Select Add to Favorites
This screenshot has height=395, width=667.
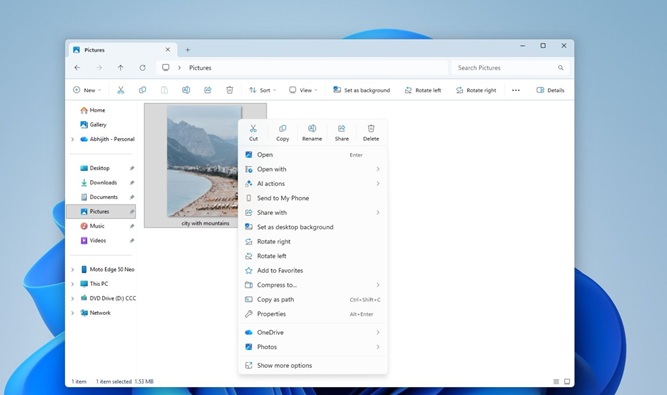[x=313, y=270]
